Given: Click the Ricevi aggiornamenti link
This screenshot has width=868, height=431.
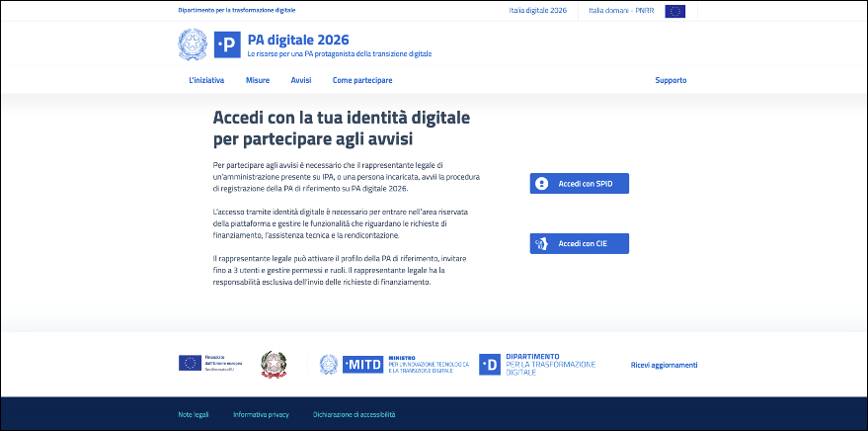Looking at the screenshot, I should pyautogui.click(x=664, y=365).
